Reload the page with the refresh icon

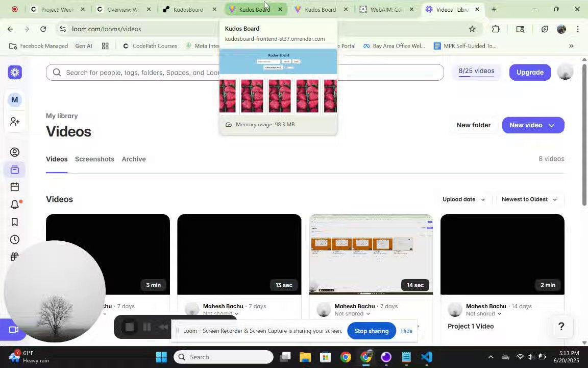43,29
